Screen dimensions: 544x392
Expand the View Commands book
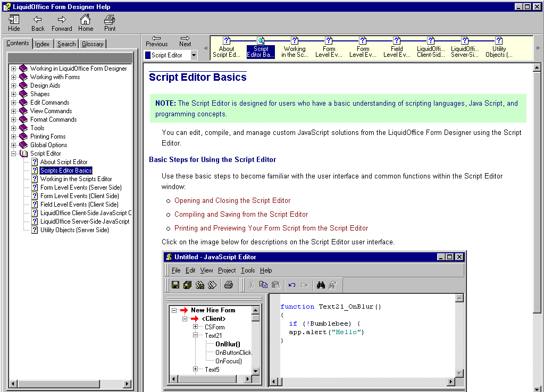(x=13, y=111)
